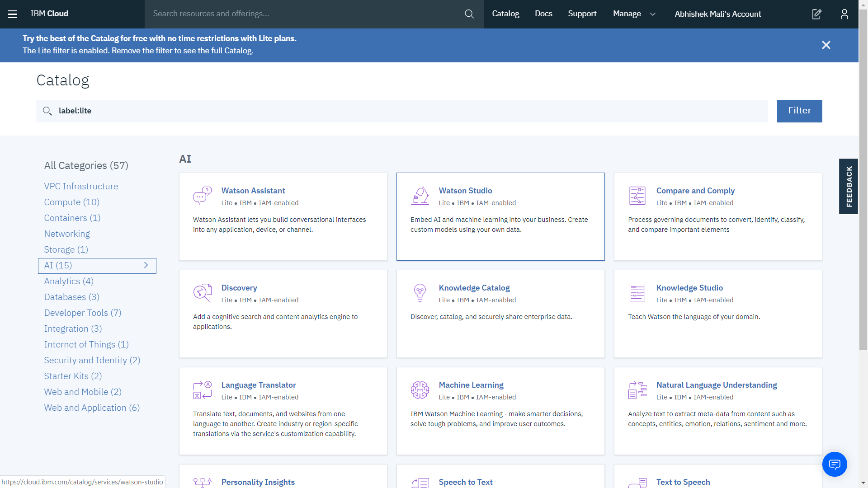Select the Internet of Things (1) category
The width and height of the screenshot is (868, 488).
point(86,344)
